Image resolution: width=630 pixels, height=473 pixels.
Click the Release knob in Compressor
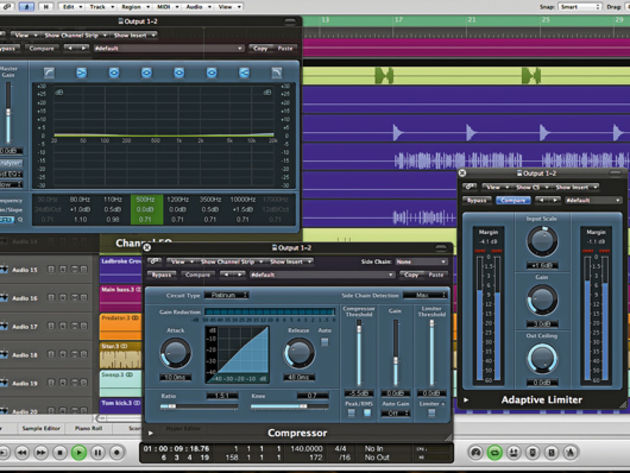point(299,354)
